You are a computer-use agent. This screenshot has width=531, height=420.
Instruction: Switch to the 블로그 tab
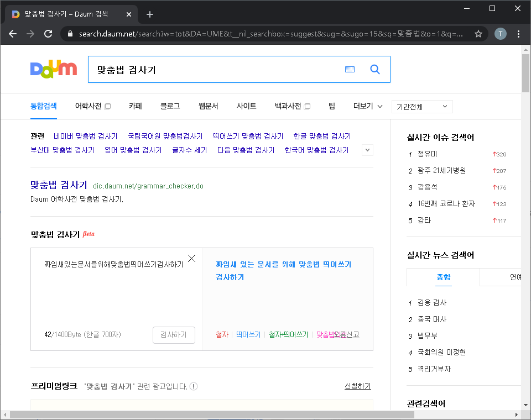pyautogui.click(x=170, y=106)
